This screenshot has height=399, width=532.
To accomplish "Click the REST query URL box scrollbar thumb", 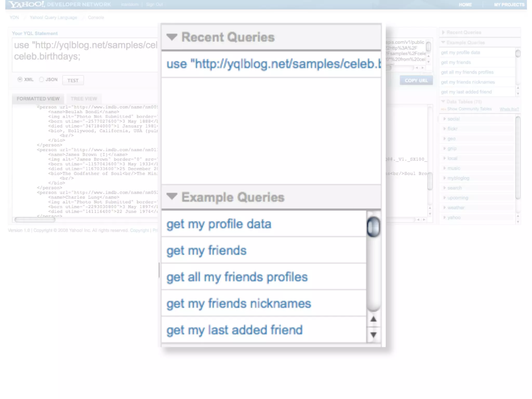I will pos(429,47).
